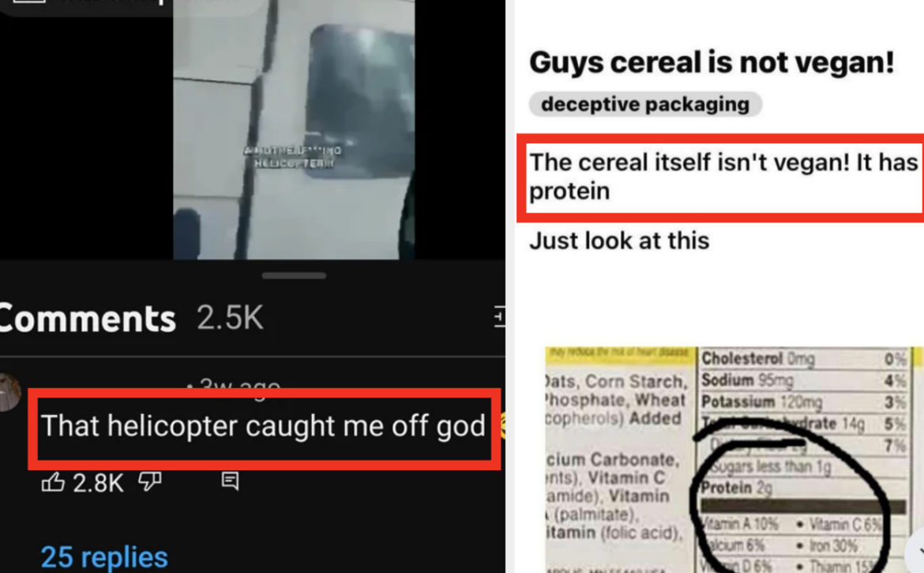This screenshot has height=573, width=924.
Task: Tap the round chevron button over nutrition label
Action: pos(916,551)
